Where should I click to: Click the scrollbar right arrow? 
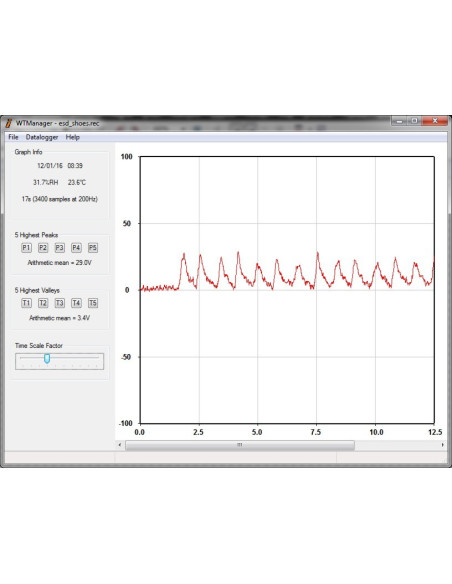[x=442, y=445]
